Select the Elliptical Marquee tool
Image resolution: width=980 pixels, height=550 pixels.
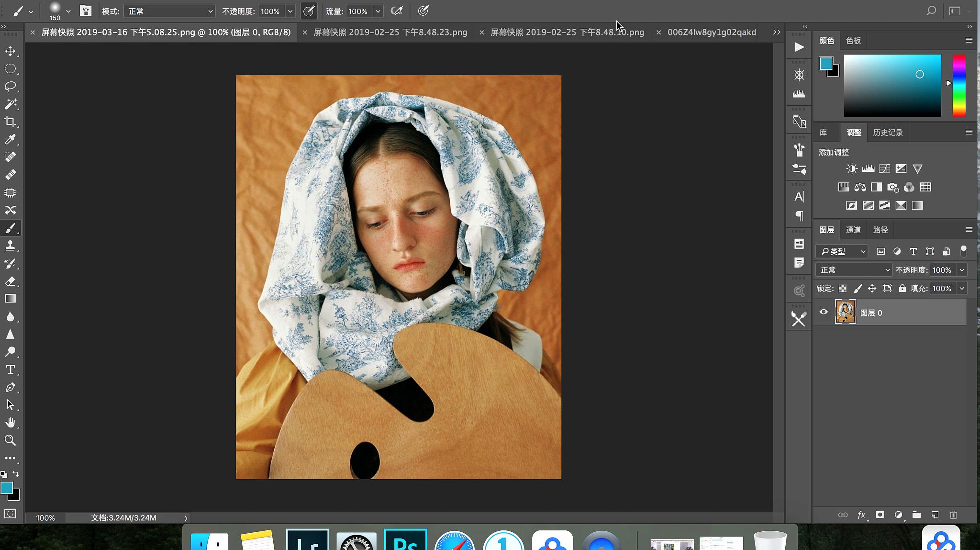coord(10,69)
